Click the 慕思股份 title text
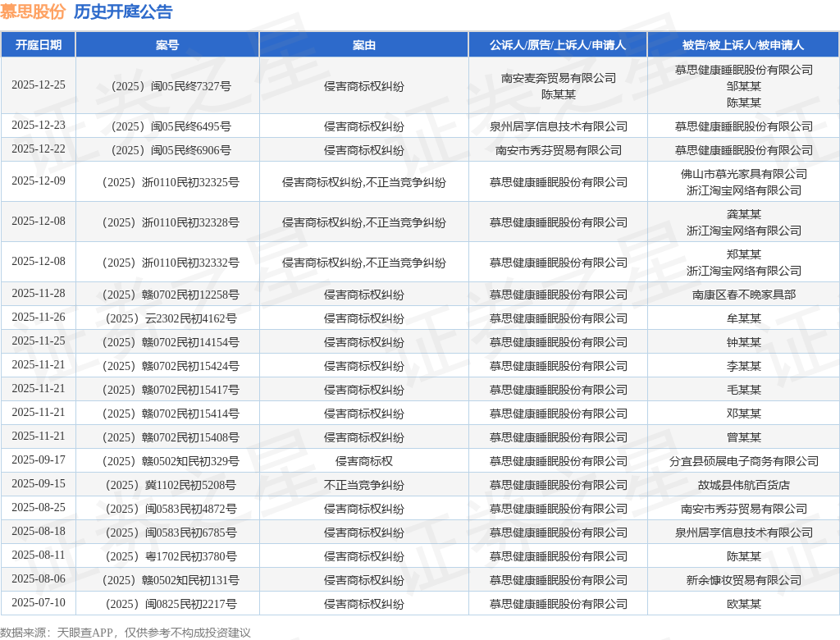 point(33,11)
